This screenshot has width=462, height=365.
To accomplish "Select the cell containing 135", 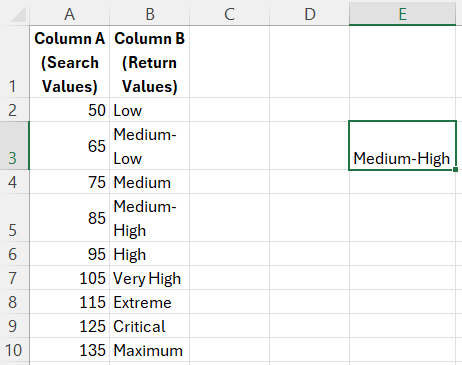I will (x=69, y=350).
